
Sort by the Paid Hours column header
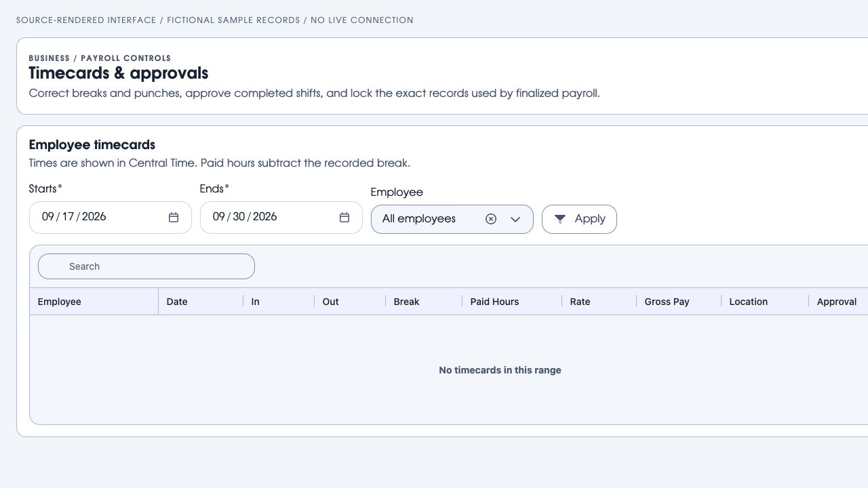(512, 302)
